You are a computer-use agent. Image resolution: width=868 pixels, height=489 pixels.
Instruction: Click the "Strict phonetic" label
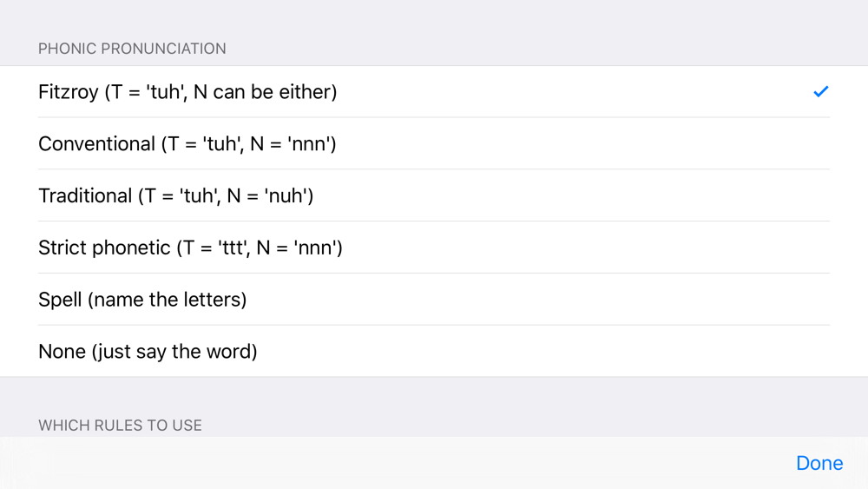(x=104, y=248)
